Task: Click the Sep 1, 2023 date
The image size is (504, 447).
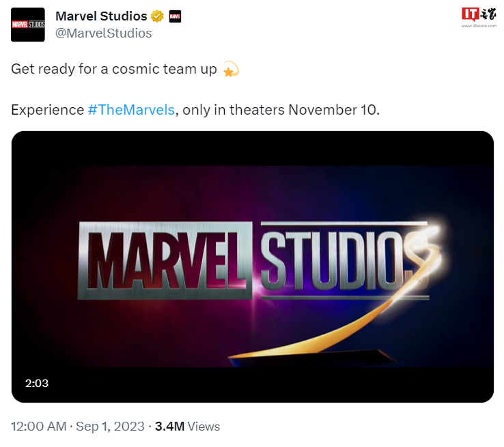Action: [x=111, y=427]
